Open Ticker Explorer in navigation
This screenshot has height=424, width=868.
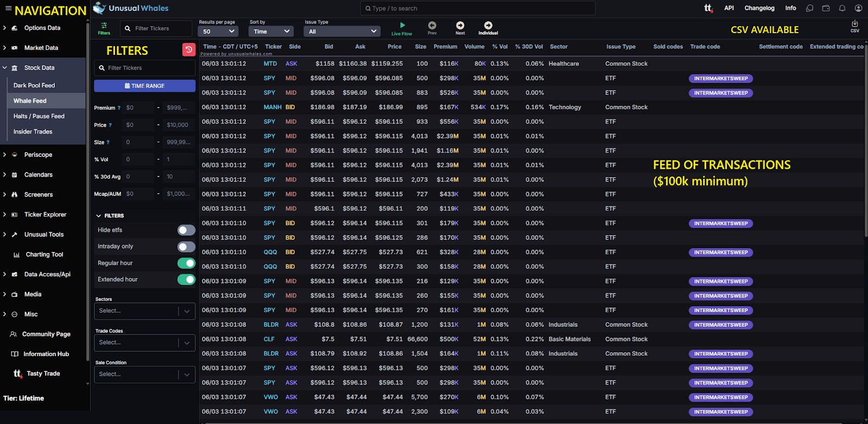pyautogui.click(x=46, y=214)
